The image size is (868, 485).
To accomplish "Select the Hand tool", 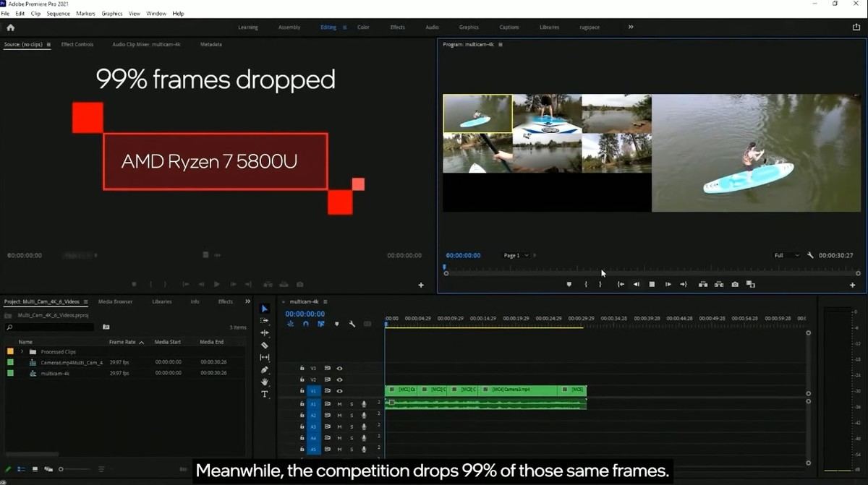I will pos(264,382).
